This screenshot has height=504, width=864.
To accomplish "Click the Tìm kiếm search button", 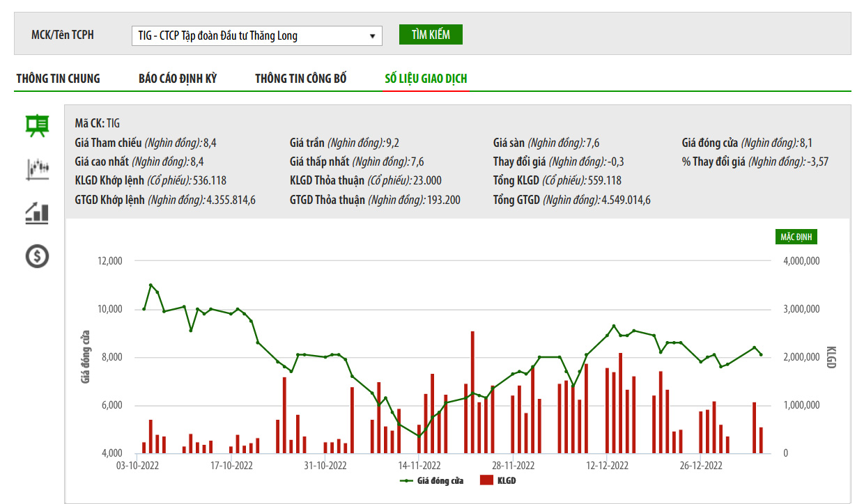I will tap(431, 35).
